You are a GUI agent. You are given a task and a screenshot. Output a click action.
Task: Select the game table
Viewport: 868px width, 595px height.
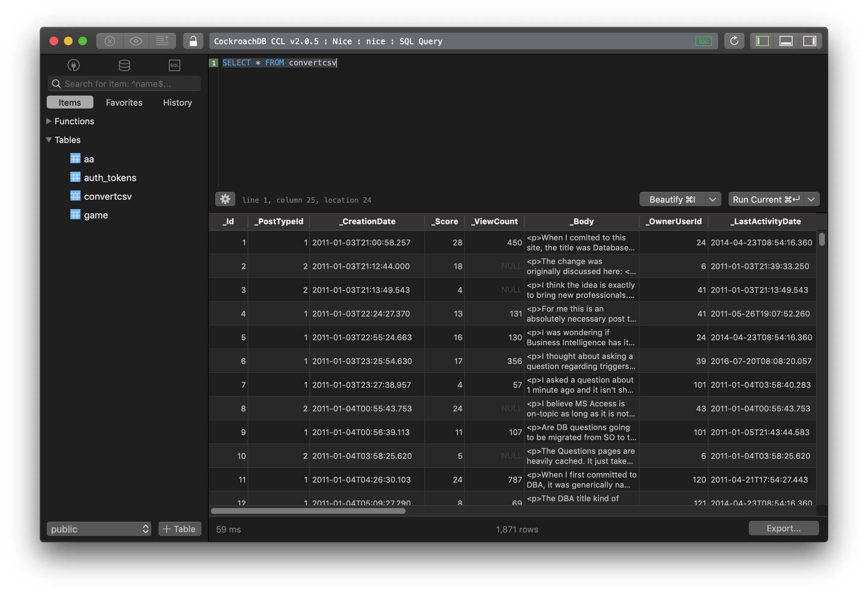[96, 215]
